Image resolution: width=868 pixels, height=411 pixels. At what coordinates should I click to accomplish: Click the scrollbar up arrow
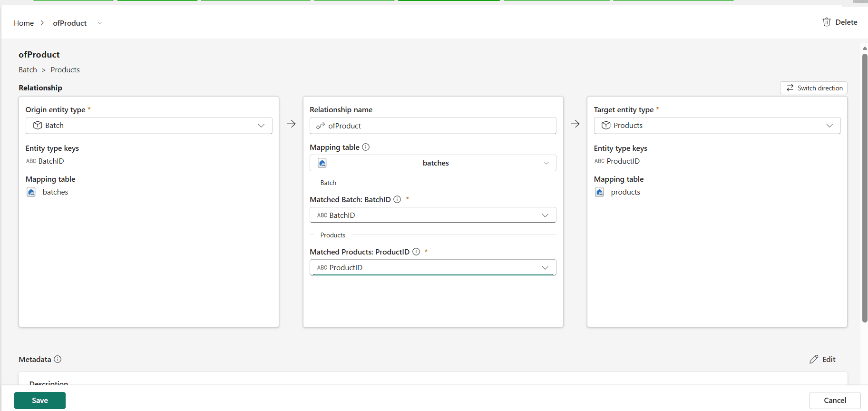pyautogui.click(x=865, y=48)
